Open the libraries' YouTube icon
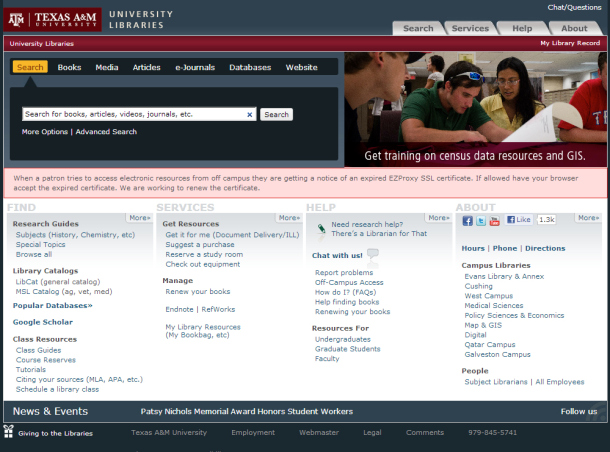The width and height of the screenshot is (610, 452). pos(494,220)
